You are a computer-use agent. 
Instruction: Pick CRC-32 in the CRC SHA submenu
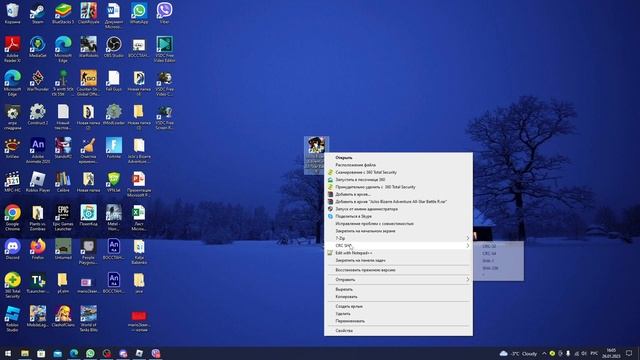pyautogui.click(x=489, y=246)
